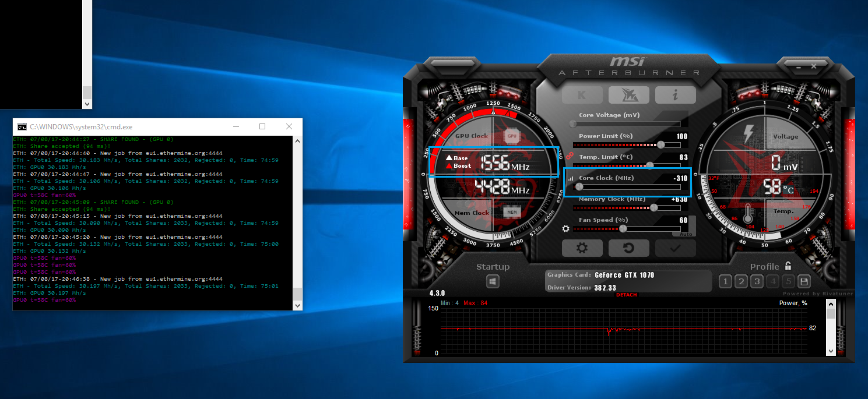Screen dimensions: 868x399
Task: Toggle apply-at-Windows-startup button
Action: coord(493,281)
